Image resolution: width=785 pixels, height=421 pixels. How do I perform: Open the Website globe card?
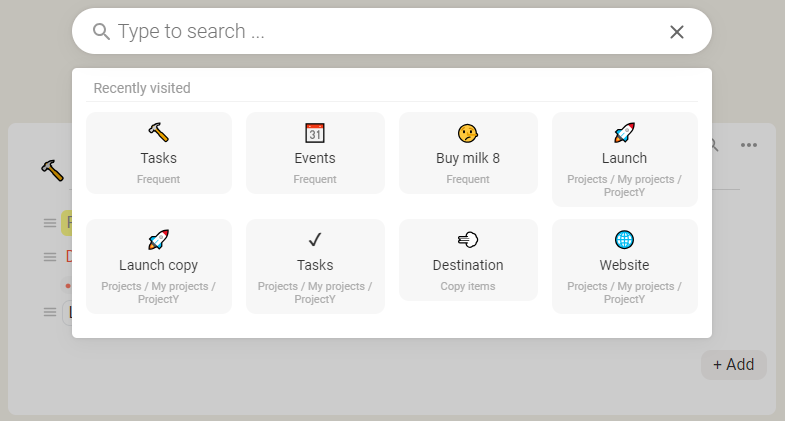pos(624,266)
